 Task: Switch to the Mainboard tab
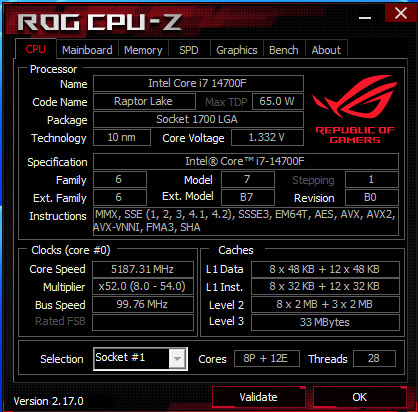(x=87, y=50)
